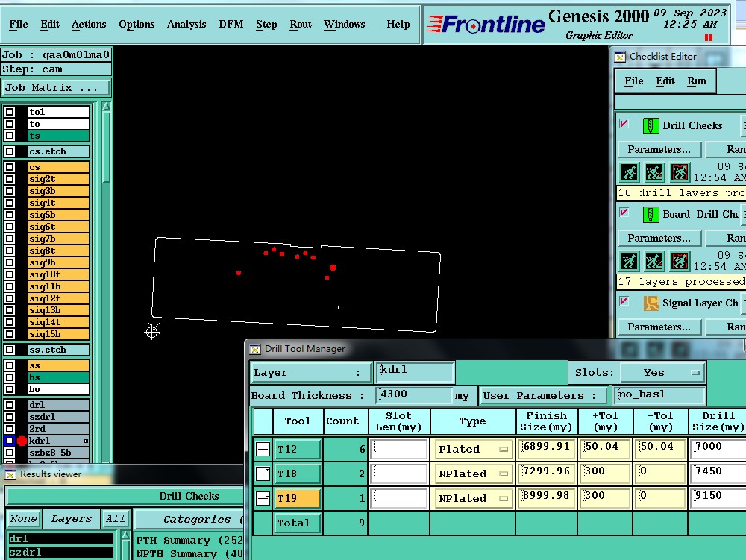The height and width of the screenshot is (560, 746).
Task: Click NPTH Summary category row
Action: pyautogui.click(x=189, y=553)
